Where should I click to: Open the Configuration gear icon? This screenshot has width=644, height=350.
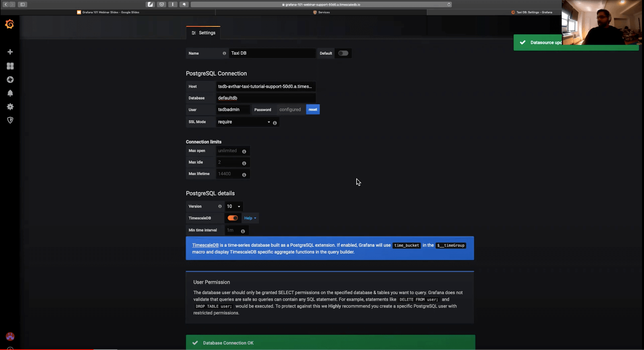point(10,107)
